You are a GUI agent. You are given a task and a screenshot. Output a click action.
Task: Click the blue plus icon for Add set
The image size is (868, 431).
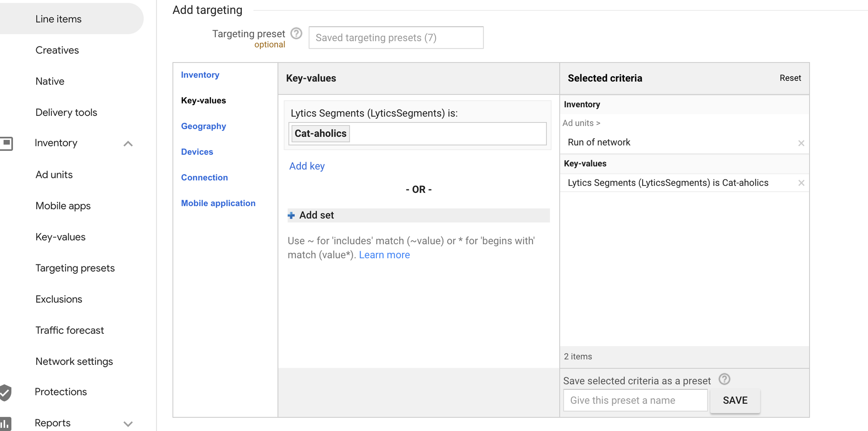click(291, 215)
